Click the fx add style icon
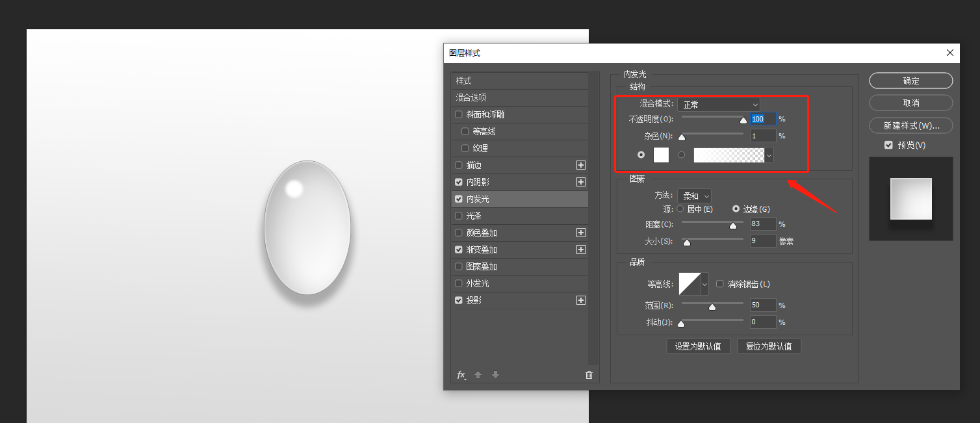Viewport: 980px width, 423px height. 461,375
